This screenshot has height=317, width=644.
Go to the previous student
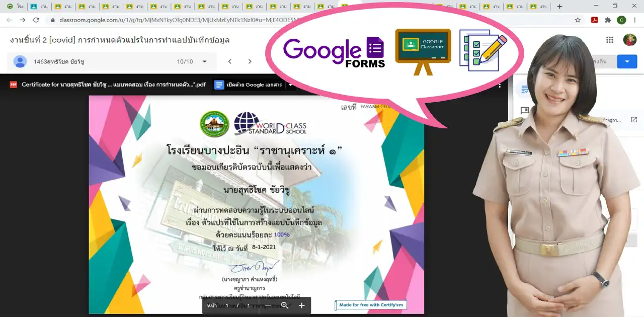click(x=229, y=61)
